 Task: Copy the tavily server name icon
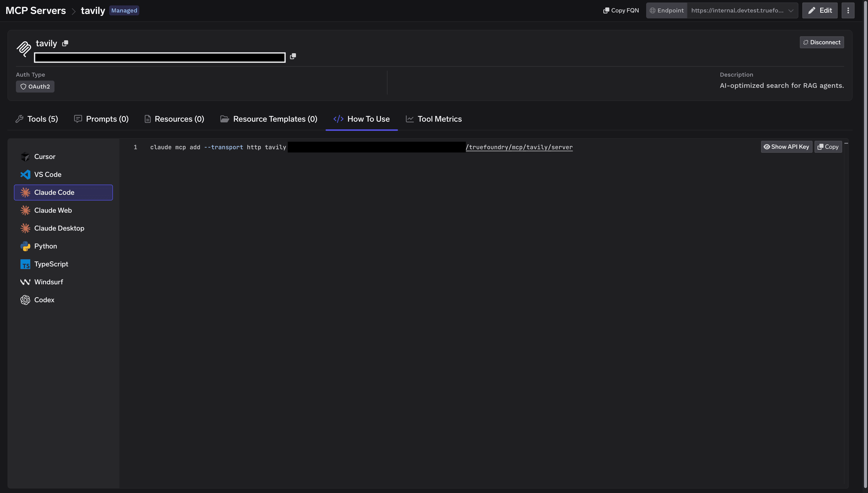tap(65, 43)
